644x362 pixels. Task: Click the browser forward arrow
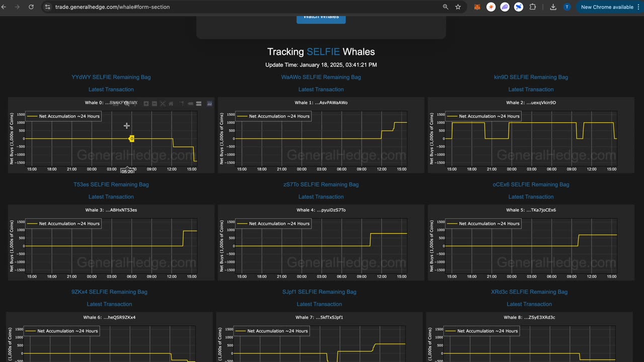(x=18, y=7)
